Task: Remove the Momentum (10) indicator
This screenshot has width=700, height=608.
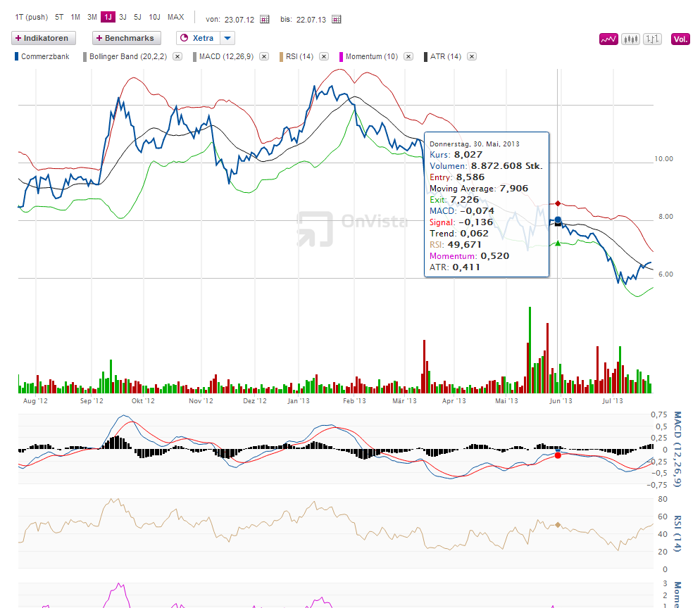Action: [x=408, y=57]
